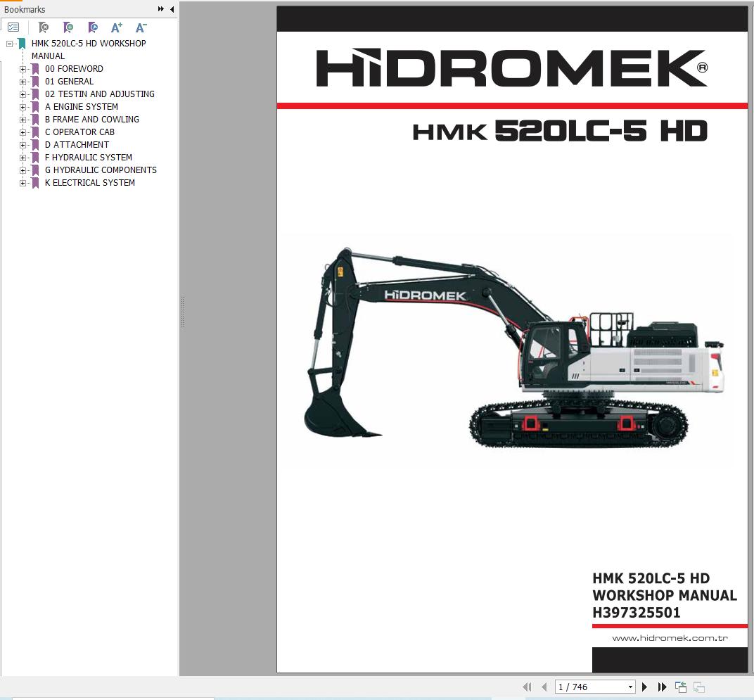Click the bookmark icon beside A ENGINE SYSTEM
Viewport: 754px width, 700px height.
coord(35,107)
